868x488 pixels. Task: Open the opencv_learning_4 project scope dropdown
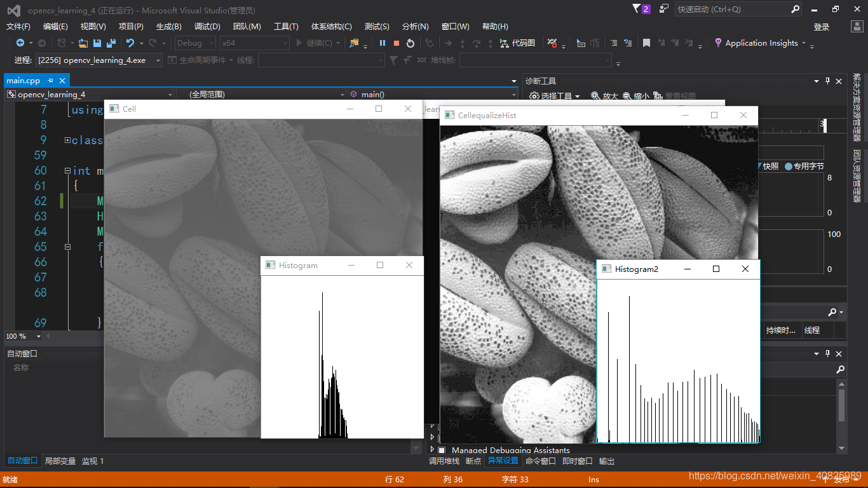tap(90, 94)
